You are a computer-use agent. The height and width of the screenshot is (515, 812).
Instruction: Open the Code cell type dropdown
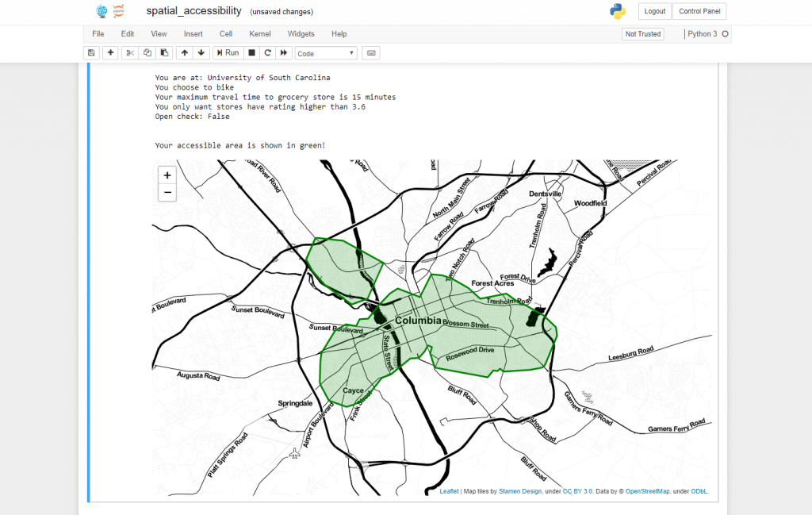click(x=325, y=52)
